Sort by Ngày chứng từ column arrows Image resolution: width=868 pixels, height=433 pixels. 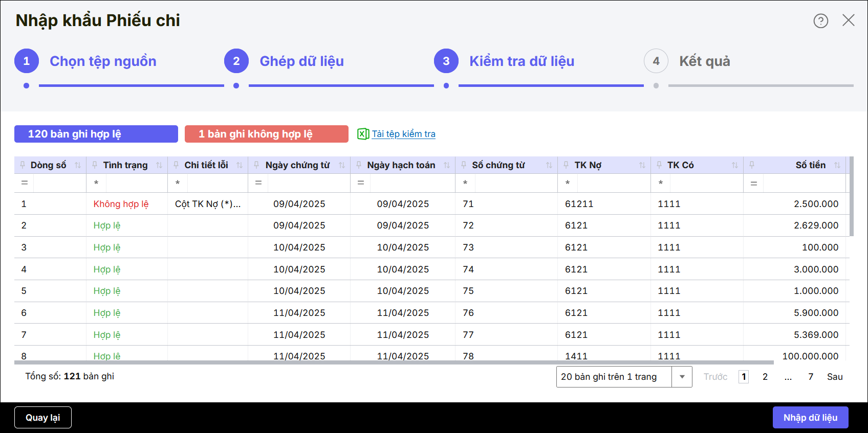[x=342, y=165]
